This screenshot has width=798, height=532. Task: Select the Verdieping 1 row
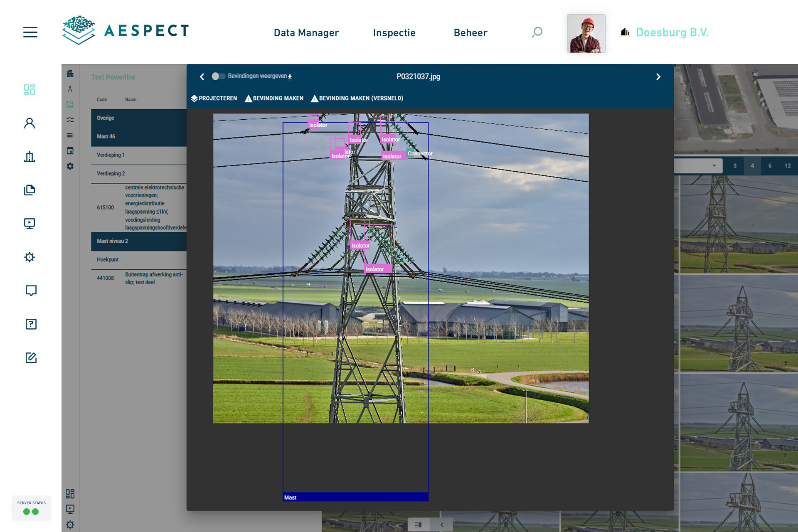(x=139, y=155)
